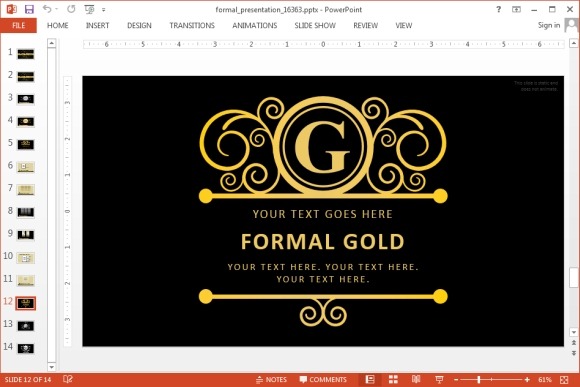Select slide 14 thumbnail
This screenshot has width=580, height=387.
tap(26, 349)
